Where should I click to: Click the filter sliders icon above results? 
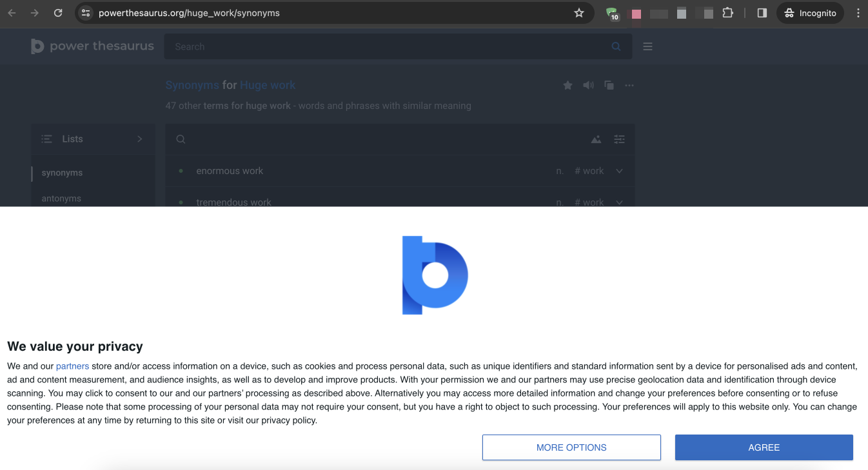[x=619, y=139]
